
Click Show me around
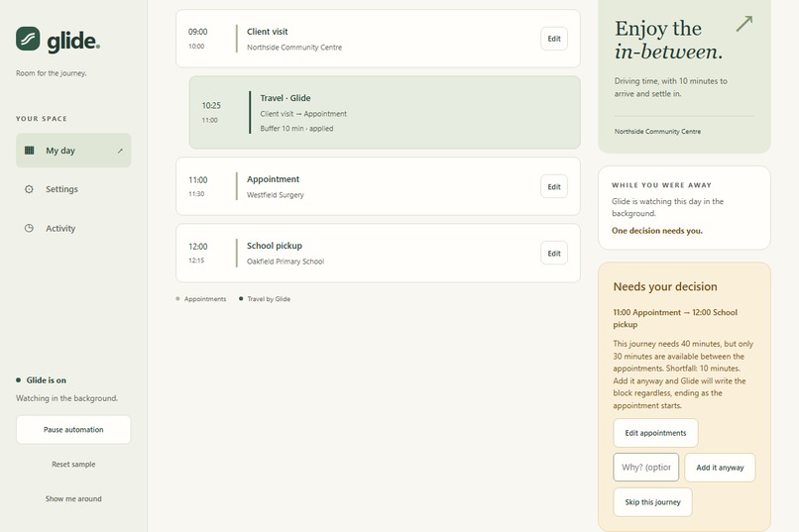73,499
